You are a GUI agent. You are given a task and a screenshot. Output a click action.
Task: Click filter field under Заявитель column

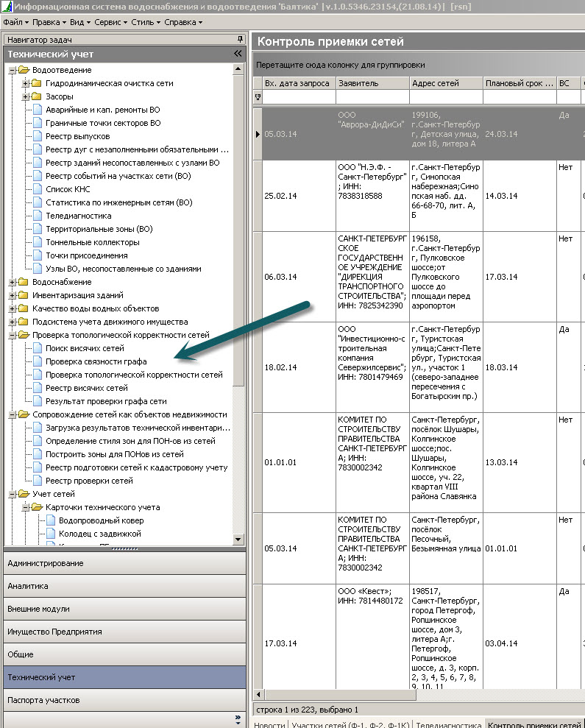[372, 97]
